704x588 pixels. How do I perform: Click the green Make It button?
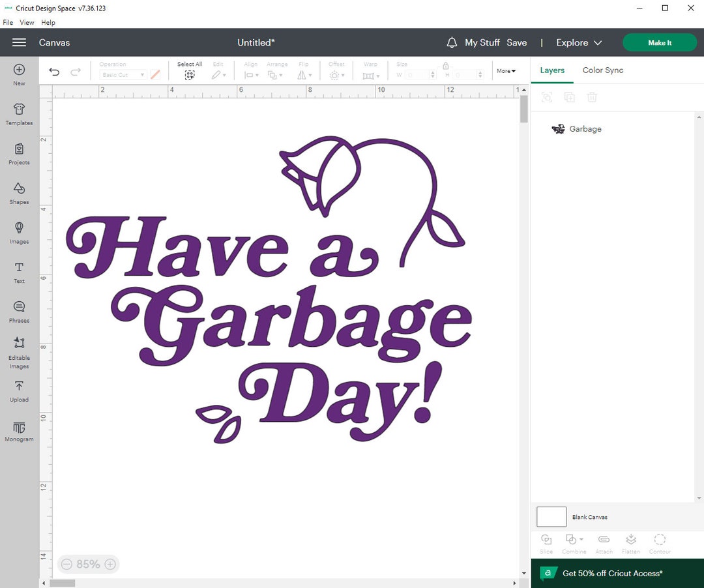[660, 42]
